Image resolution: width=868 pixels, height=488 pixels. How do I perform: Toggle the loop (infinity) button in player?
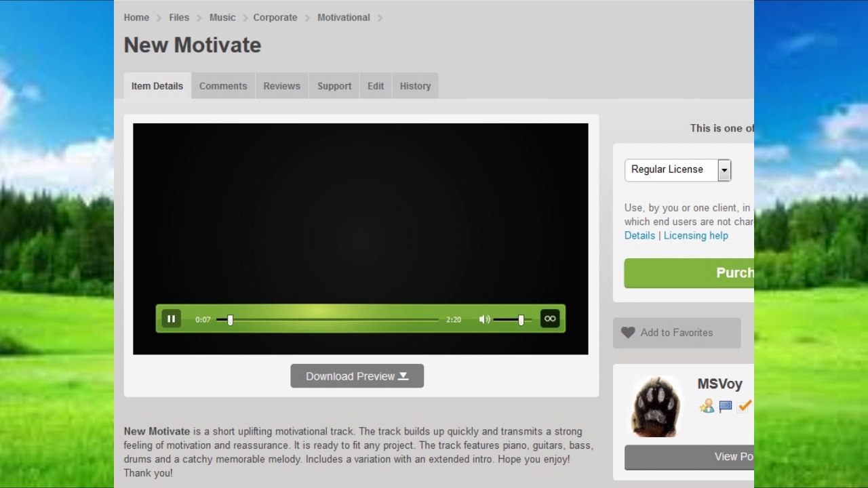pyautogui.click(x=550, y=319)
